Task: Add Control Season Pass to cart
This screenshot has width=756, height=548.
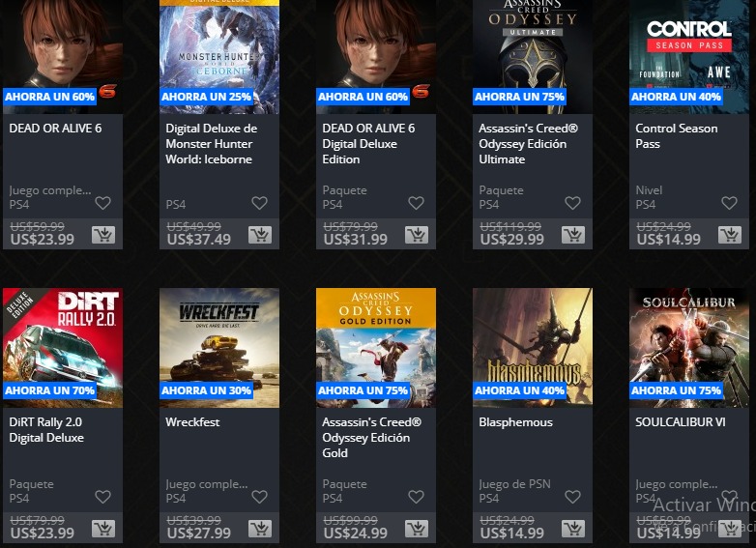Action: pyautogui.click(x=730, y=235)
